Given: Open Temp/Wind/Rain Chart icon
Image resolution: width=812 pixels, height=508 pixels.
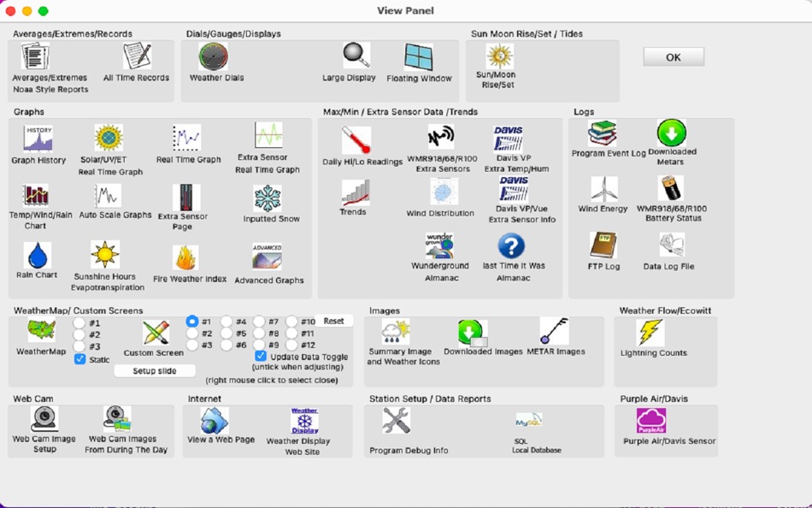Looking at the screenshot, I should pos(36,196).
